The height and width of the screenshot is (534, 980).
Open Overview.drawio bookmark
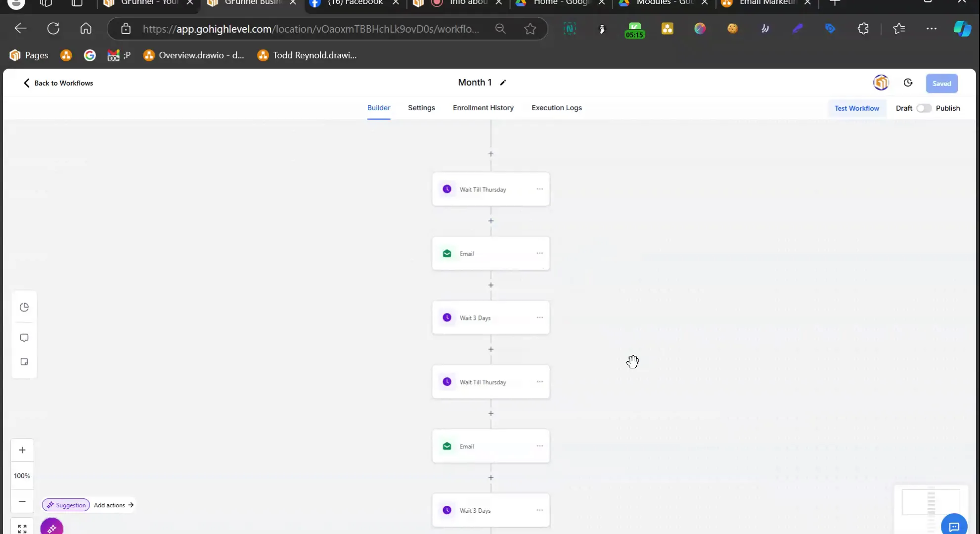194,55
